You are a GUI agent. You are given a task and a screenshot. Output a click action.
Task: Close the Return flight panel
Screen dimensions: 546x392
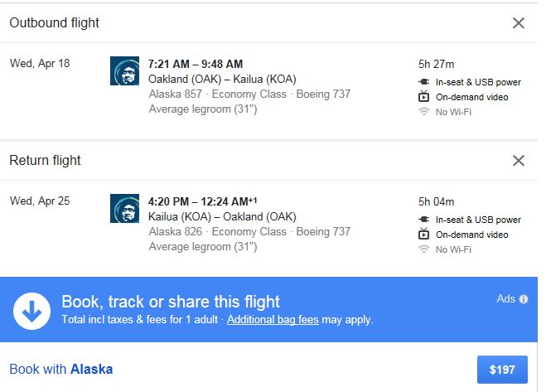point(519,161)
